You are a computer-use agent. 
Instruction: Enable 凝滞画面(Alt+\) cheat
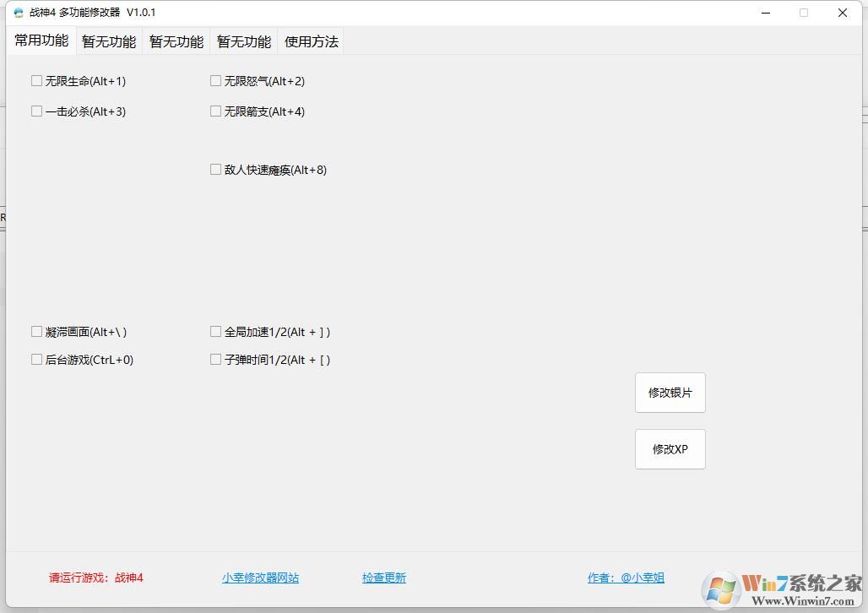pos(36,331)
